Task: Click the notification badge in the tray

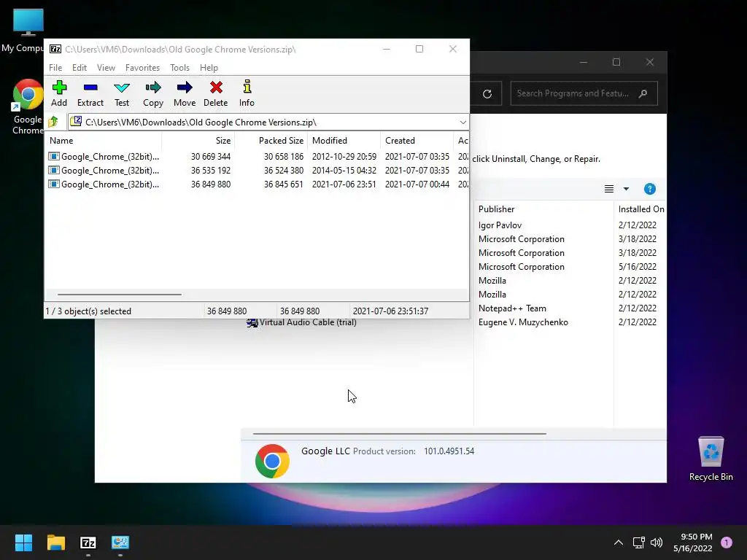Action: click(x=727, y=542)
